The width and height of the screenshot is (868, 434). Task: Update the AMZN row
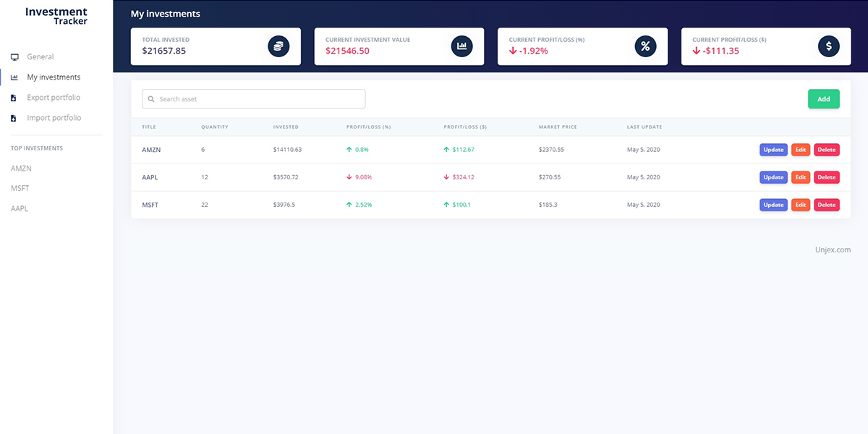point(773,150)
